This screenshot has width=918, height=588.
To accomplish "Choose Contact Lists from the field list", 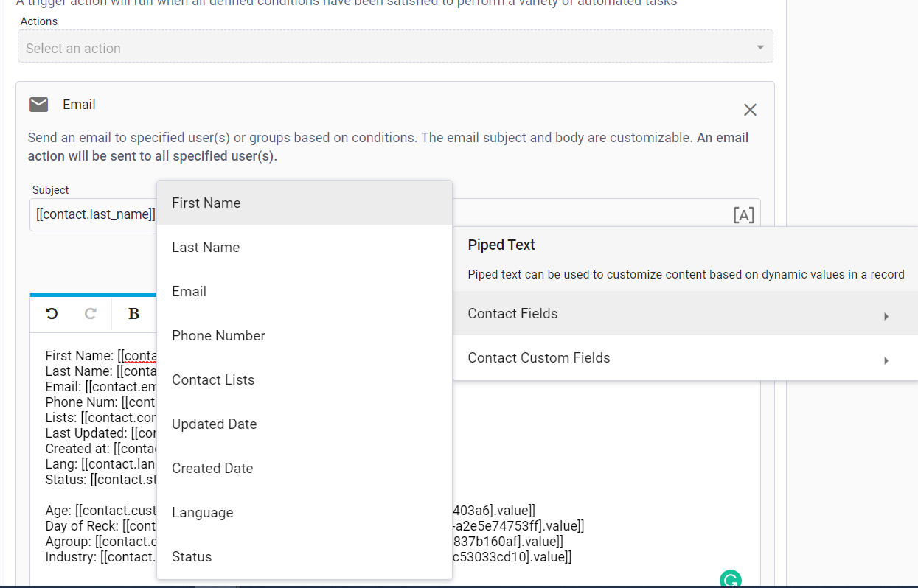I will click(305, 379).
